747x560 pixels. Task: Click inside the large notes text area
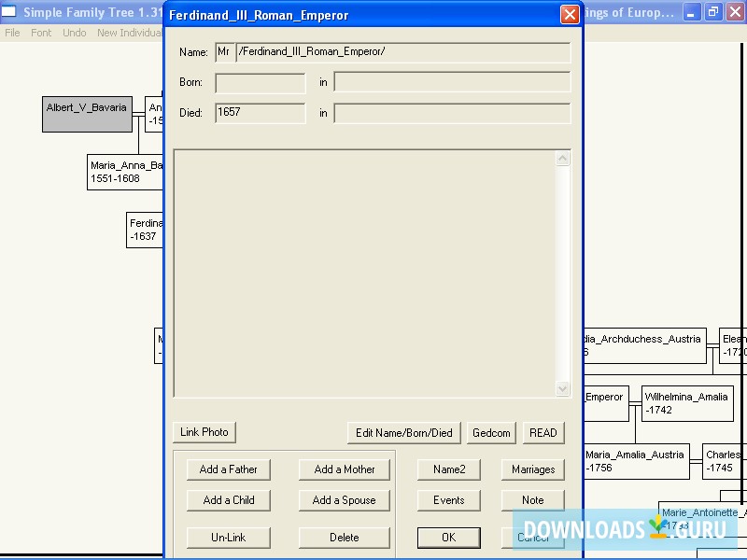coord(364,273)
